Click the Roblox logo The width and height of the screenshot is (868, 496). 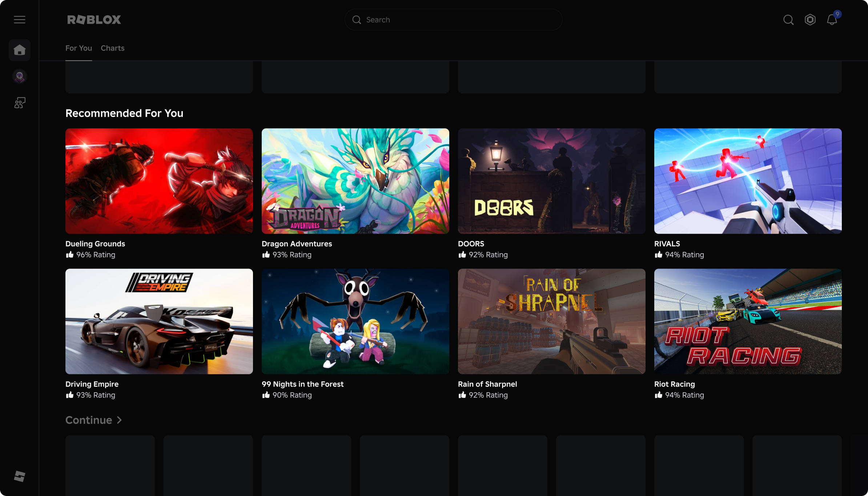pyautogui.click(x=94, y=20)
